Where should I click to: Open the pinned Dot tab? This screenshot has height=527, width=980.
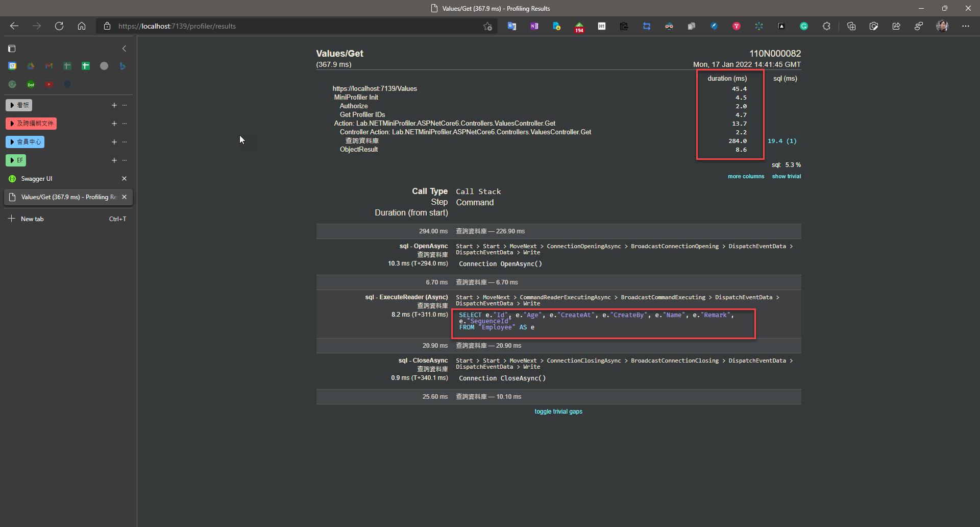(31, 84)
